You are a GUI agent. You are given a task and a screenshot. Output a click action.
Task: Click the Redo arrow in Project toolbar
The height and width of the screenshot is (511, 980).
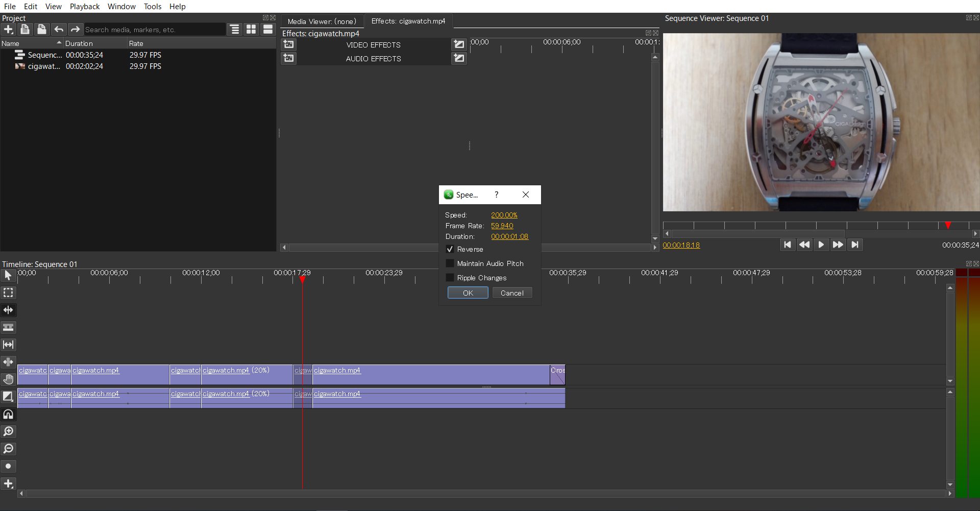[x=75, y=30]
